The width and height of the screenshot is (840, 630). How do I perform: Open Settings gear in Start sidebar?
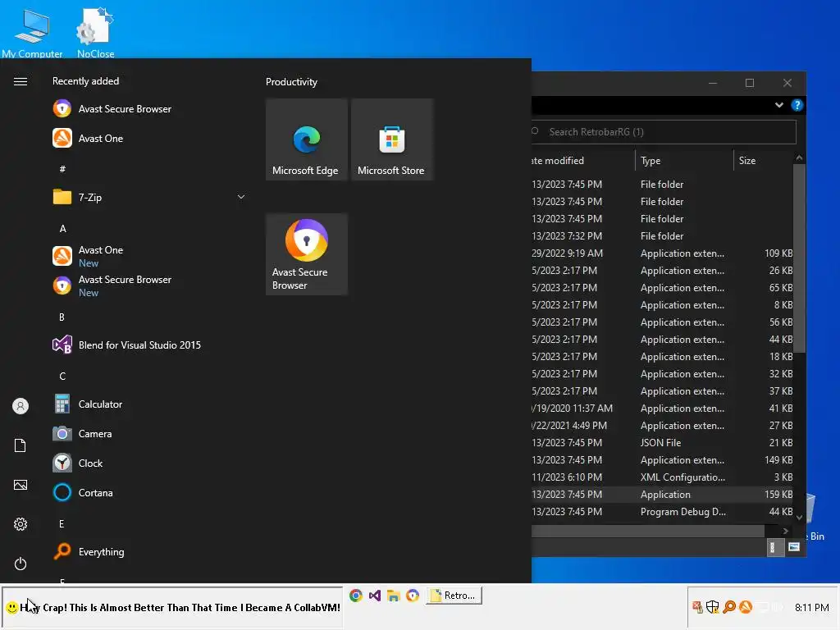point(21,524)
